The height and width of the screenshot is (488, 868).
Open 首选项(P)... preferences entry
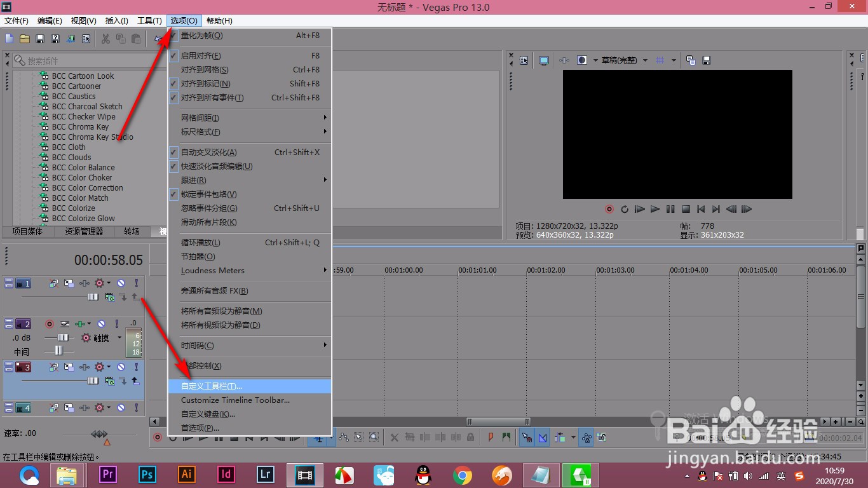pyautogui.click(x=250, y=428)
